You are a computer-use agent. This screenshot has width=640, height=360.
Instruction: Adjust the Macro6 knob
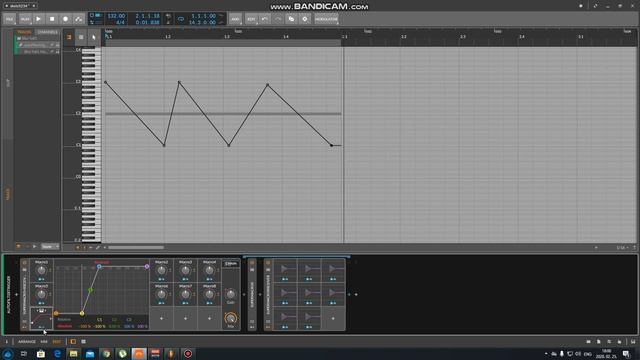tap(161, 294)
